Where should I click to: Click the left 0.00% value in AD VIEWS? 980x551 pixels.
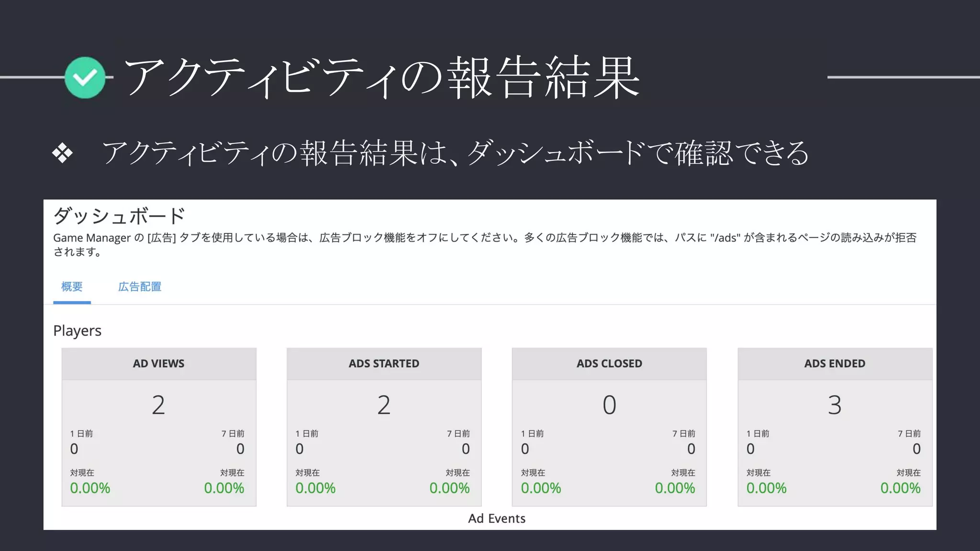(x=90, y=488)
